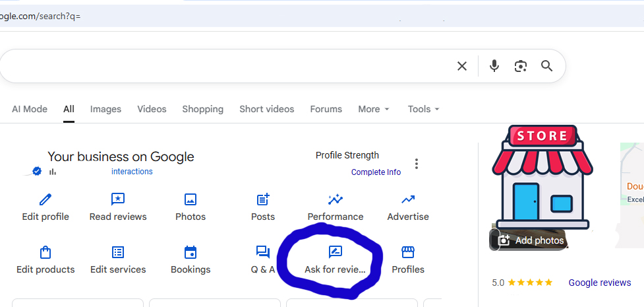644x307 pixels.
Task: Switch to the Forums tab
Action: 326,109
